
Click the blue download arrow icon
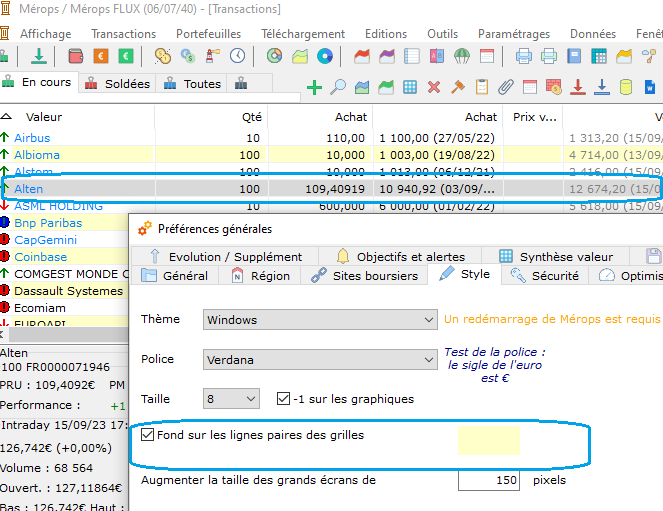click(602, 87)
